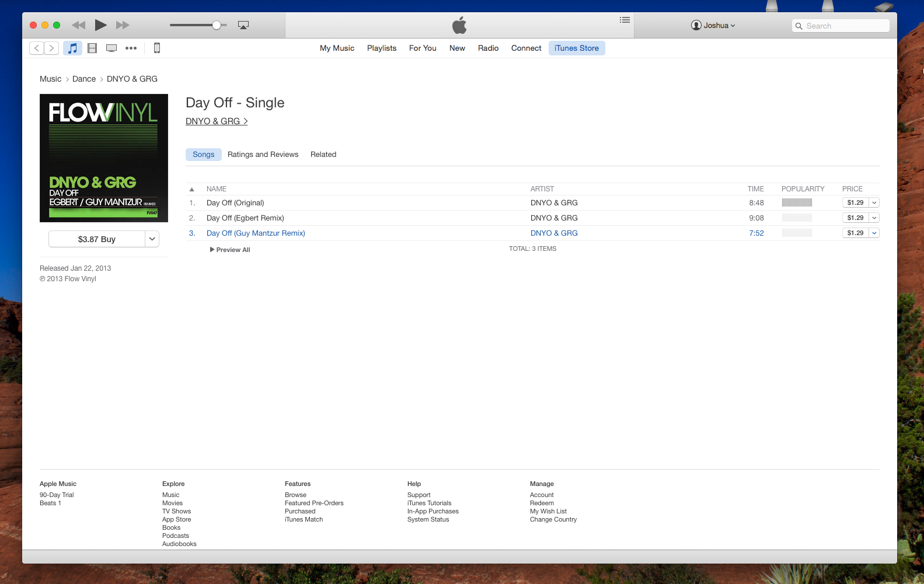Open 90-Day Trial footer link
This screenshot has height=584, width=924.
pos(57,495)
